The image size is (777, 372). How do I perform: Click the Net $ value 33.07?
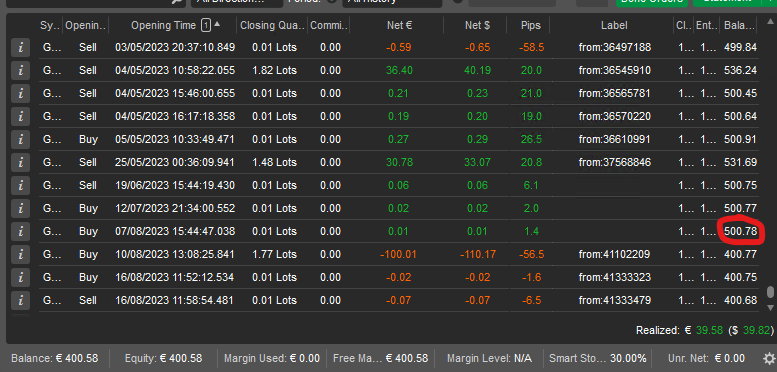click(478, 162)
